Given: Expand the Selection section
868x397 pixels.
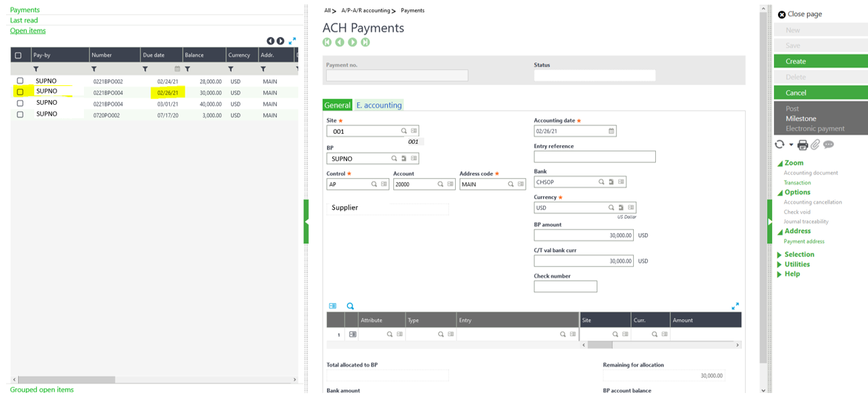Looking at the screenshot, I should 799,255.
